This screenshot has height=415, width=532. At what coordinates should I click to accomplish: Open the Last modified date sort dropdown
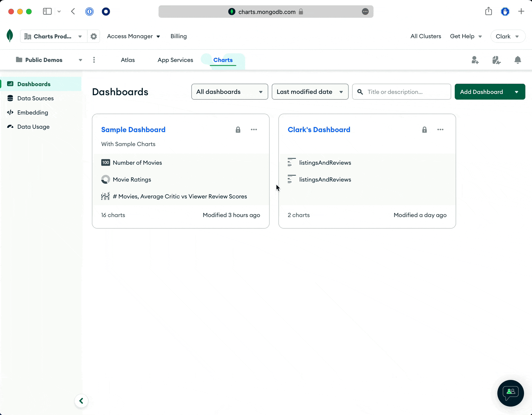(310, 92)
